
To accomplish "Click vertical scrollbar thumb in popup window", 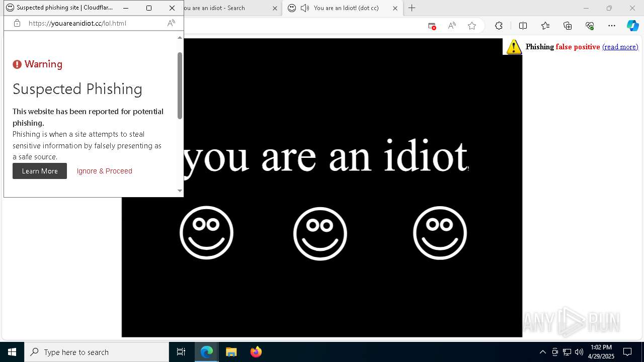I will pyautogui.click(x=180, y=85).
